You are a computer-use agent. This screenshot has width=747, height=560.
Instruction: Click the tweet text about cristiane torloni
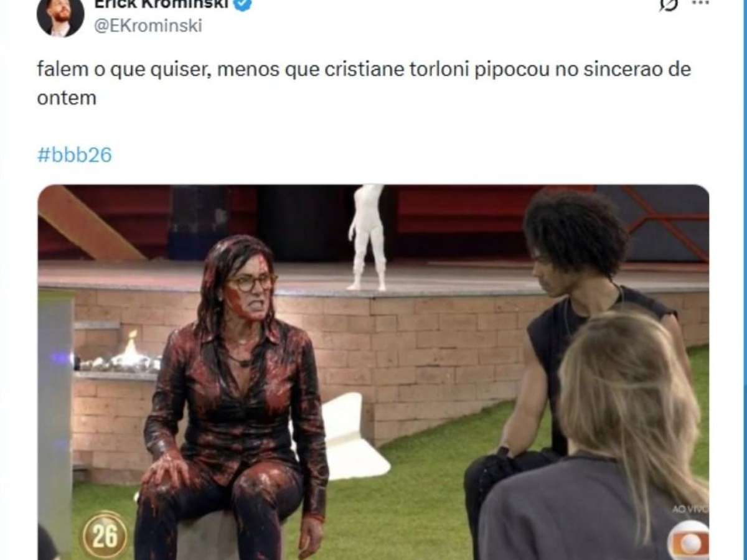point(364,84)
